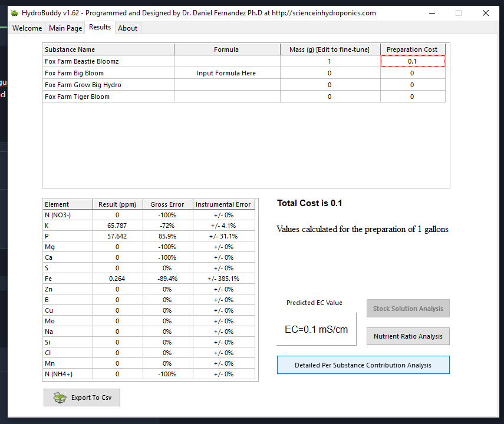
Task: Select the Zn element cell
Action: 68,289
